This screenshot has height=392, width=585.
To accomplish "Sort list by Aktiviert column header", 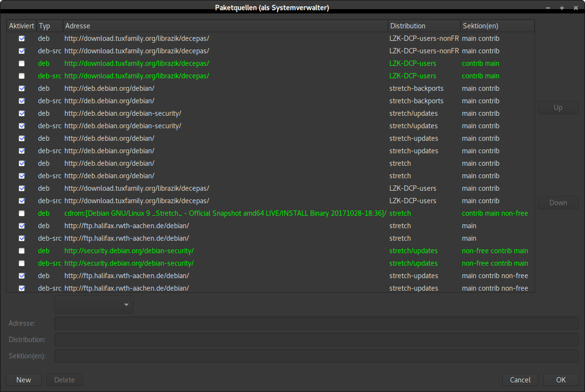I will click(22, 26).
